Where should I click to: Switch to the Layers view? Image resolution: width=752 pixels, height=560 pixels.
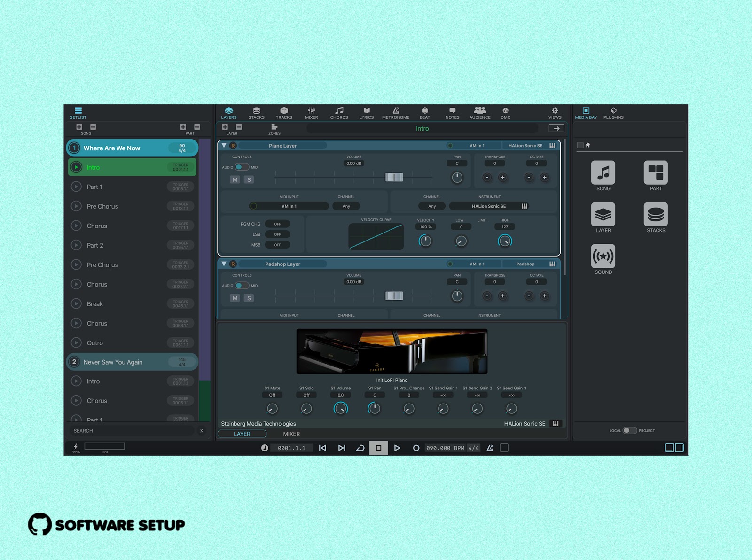click(x=229, y=113)
